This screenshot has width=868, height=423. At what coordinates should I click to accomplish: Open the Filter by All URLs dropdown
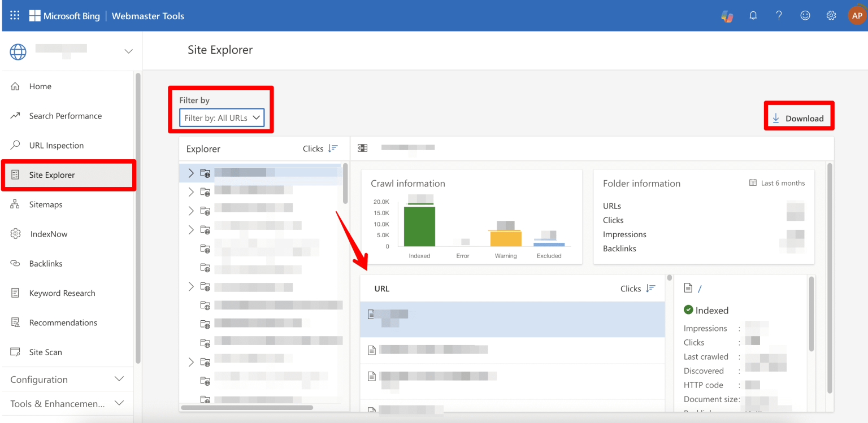click(x=222, y=118)
